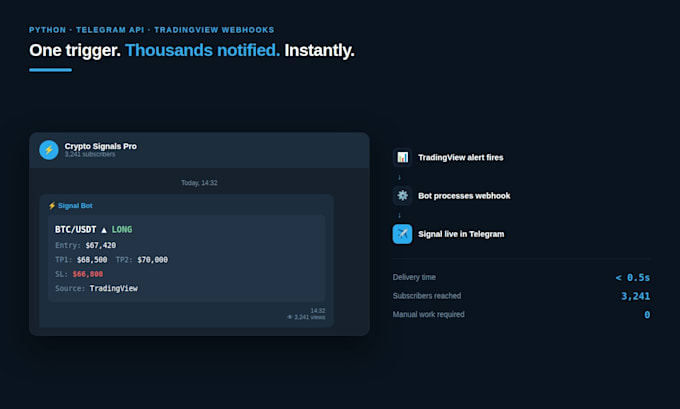Click the Bot processes webhook step label
This screenshot has width=680, height=409.
[x=464, y=196]
